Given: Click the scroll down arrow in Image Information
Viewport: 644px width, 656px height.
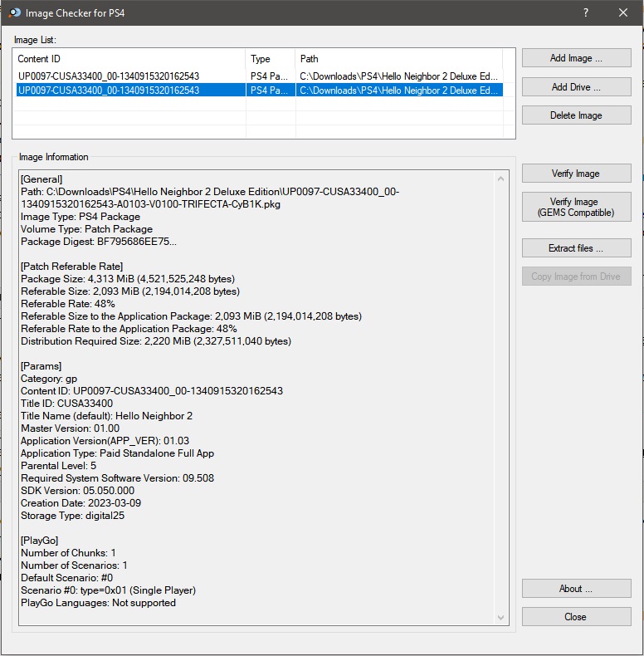Looking at the screenshot, I should point(501,618).
